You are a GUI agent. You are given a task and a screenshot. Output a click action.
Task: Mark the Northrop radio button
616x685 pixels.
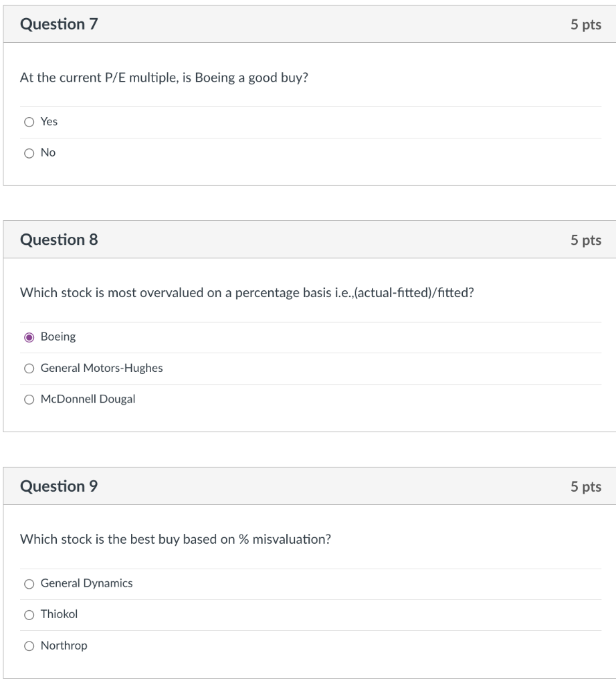28,646
